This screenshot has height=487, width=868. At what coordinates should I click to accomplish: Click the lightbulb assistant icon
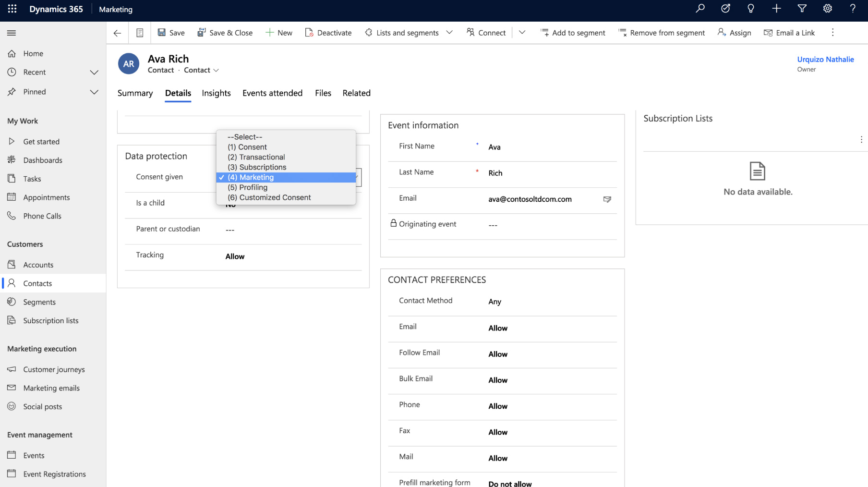tap(751, 9)
